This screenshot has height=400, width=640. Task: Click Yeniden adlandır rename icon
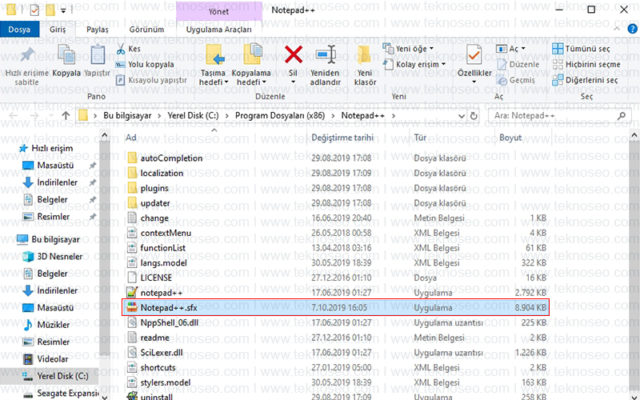[x=325, y=54]
